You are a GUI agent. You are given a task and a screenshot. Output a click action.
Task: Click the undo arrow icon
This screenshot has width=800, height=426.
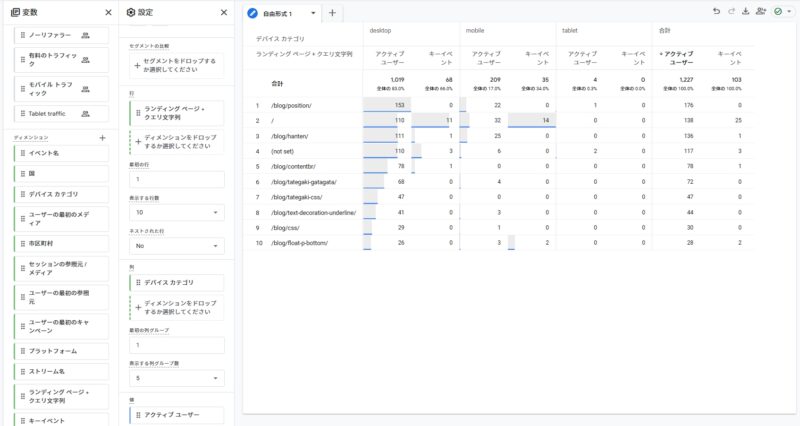pos(716,11)
